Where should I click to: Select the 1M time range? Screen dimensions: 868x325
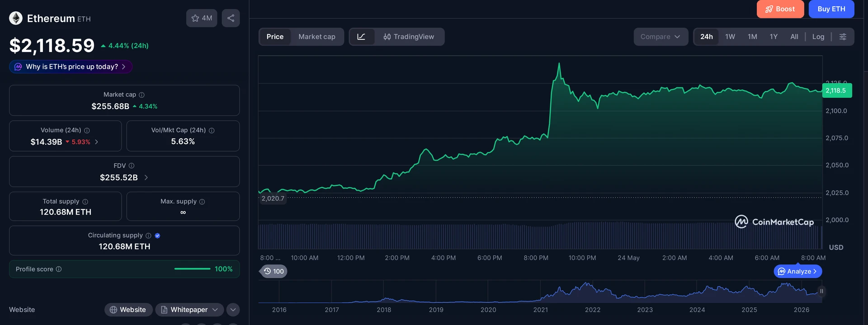point(752,37)
